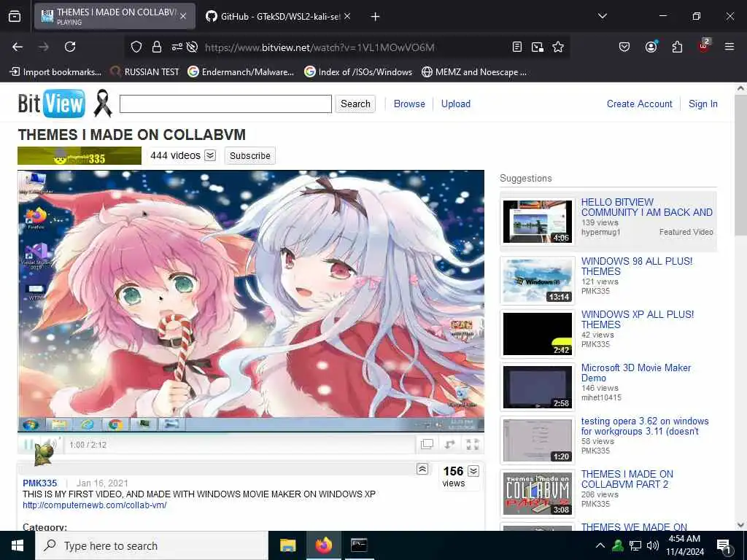
Task: Click the Sign In link
Action: [x=703, y=104]
